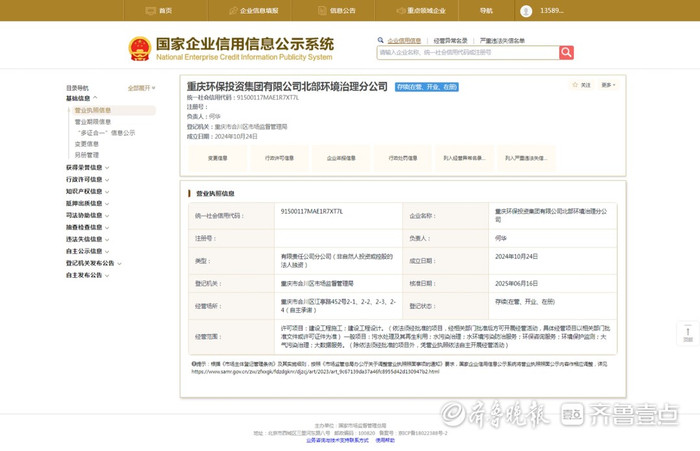Click the company name heading 重庆环保投资集团…分公司
The width and height of the screenshot is (700, 451).
pyautogui.click(x=287, y=87)
